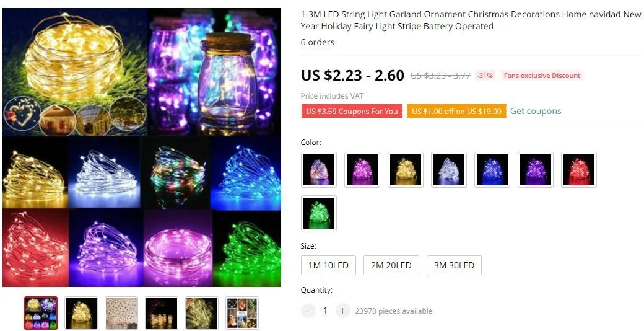644x331 pixels.
Task: Click the US $3.59 Coupons For You tag
Action: coord(352,111)
